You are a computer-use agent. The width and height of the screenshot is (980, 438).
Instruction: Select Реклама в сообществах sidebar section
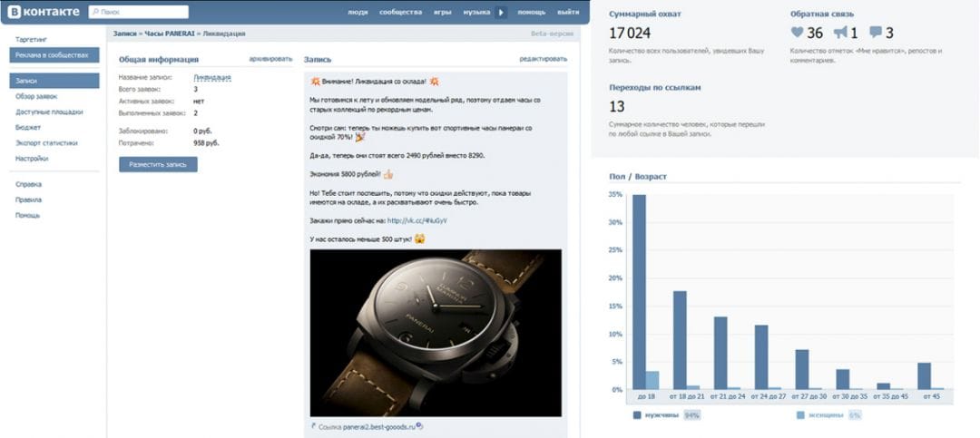(54, 55)
